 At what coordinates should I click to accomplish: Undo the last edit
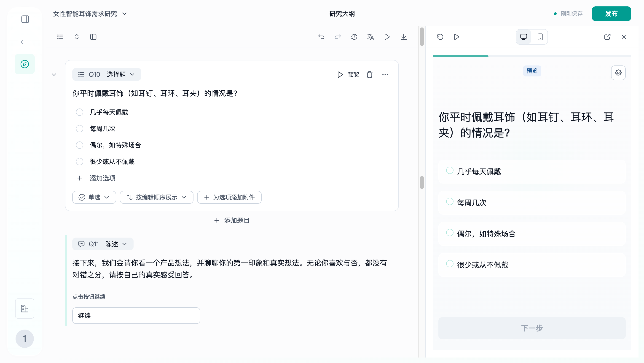tap(321, 37)
